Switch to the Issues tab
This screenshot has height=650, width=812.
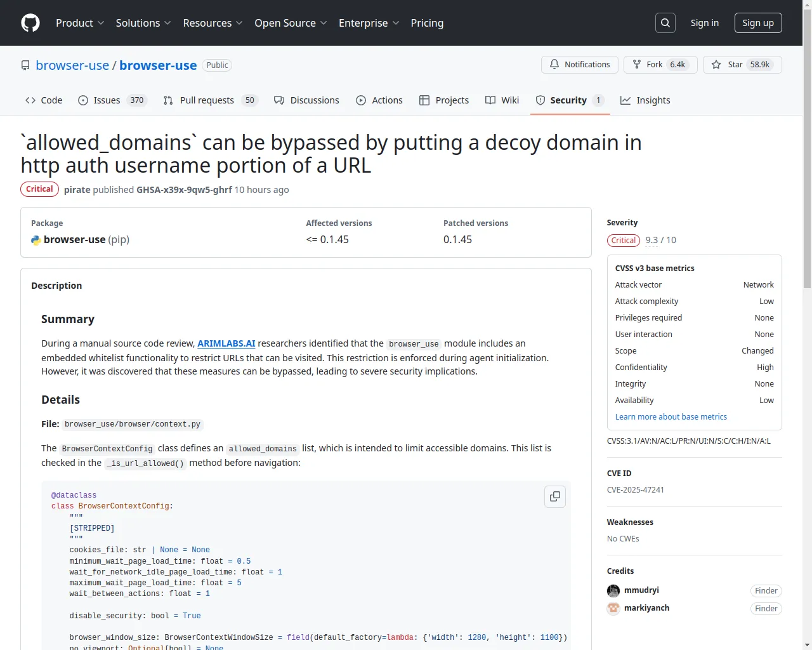pyautogui.click(x=112, y=100)
